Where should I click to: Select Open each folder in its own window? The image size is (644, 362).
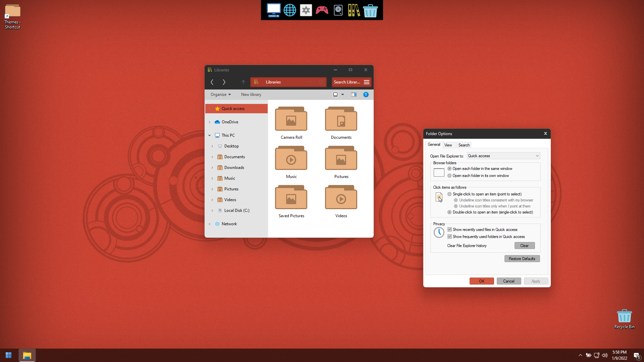(449, 176)
